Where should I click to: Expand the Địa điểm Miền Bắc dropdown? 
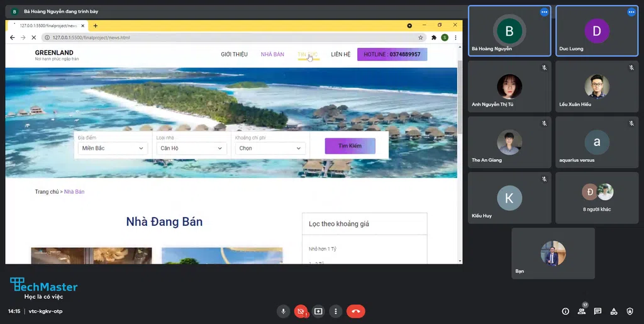click(x=113, y=148)
